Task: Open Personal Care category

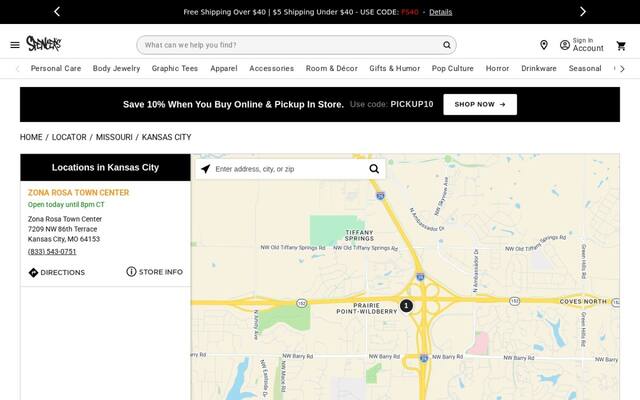Action: pyautogui.click(x=56, y=69)
